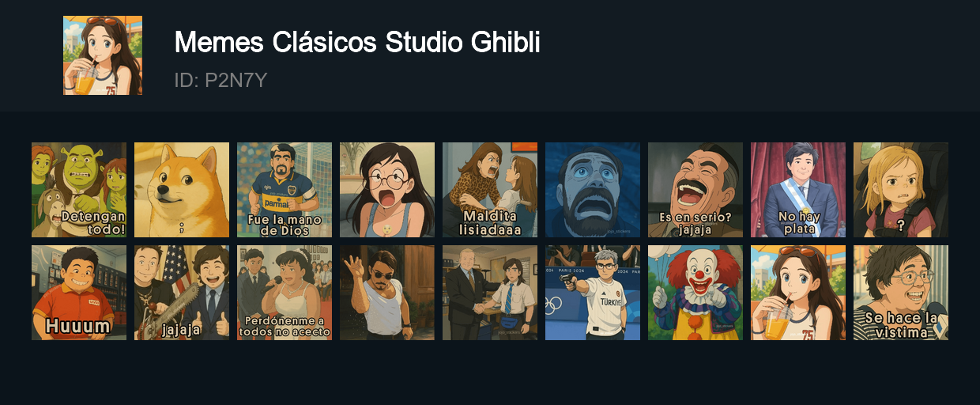Pick the chainsaw "jajaja" sticker

click(182, 293)
